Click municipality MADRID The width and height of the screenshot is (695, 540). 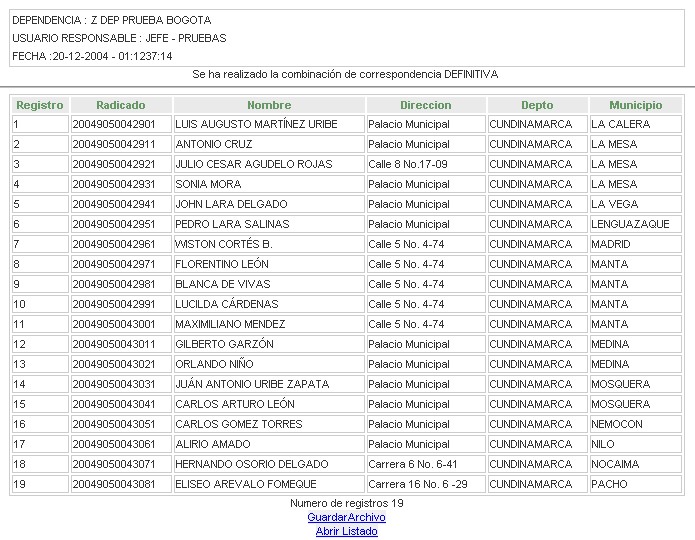[x=610, y=244]
